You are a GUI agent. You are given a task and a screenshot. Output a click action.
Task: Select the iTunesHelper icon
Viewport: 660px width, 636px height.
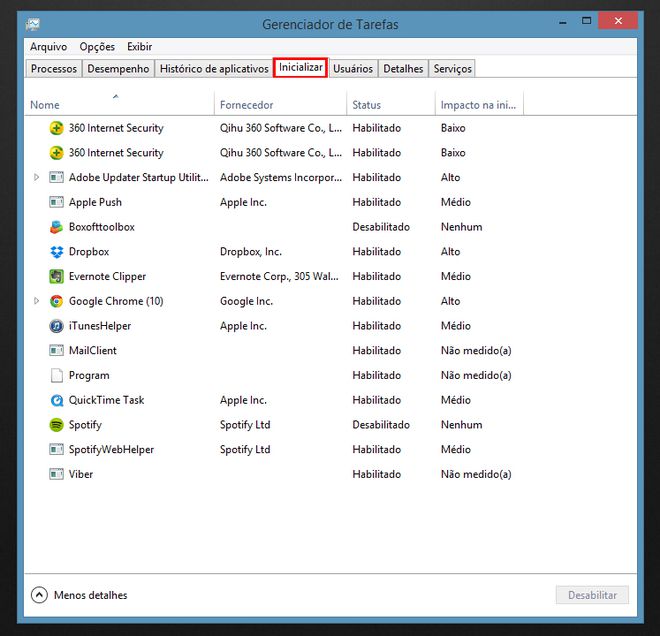click(56, 326)
